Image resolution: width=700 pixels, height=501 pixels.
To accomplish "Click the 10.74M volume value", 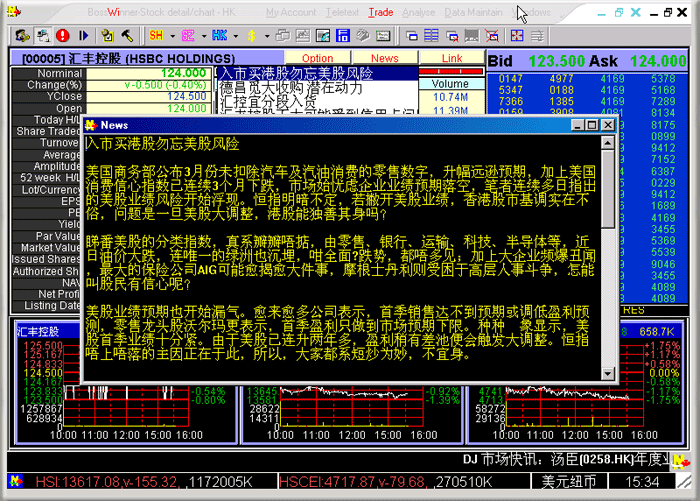I will [x=450, y=97].
